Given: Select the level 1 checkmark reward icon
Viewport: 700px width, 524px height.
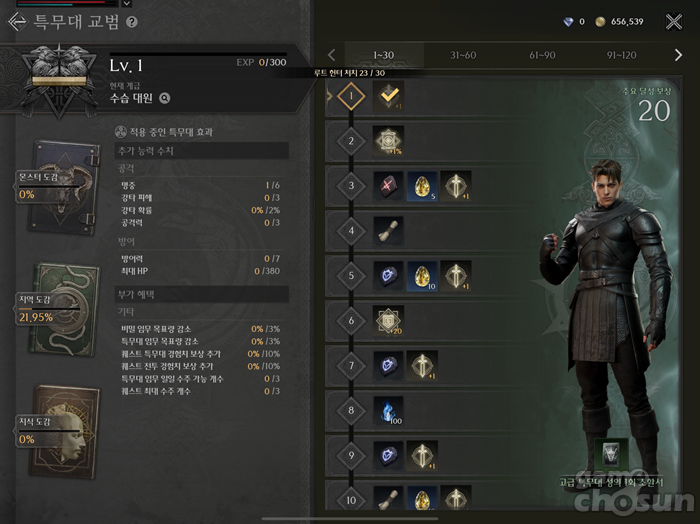Looking at the screenshot, I should 388,96.
